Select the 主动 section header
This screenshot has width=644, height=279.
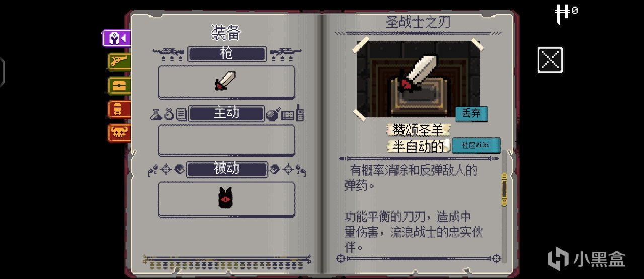[226, 114]
